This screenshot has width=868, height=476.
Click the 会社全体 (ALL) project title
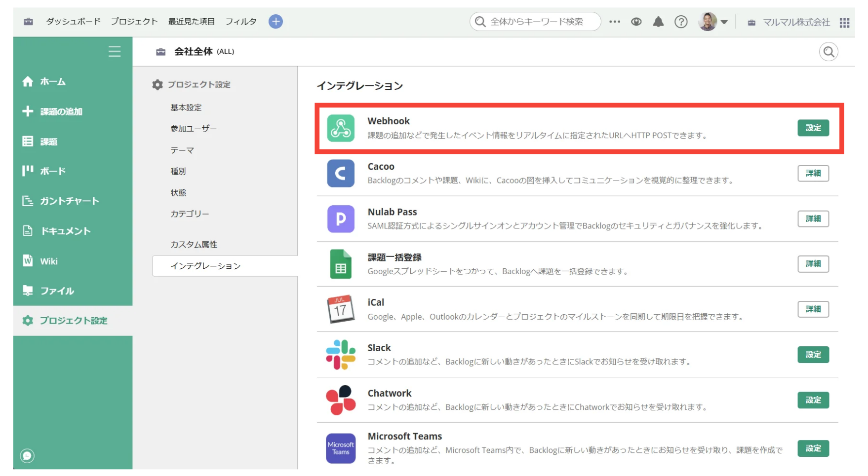204,52
